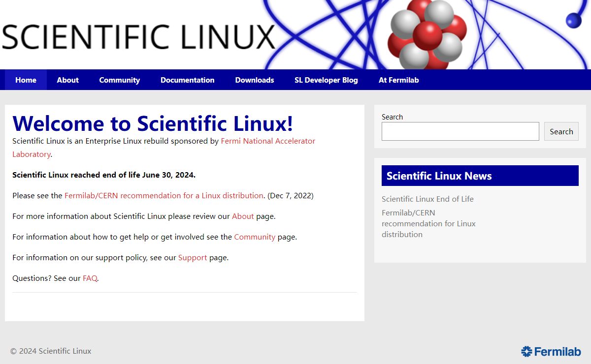
Task: Follow the Community link in the page body
Action: pyautogui.click(x=255, y=237)
